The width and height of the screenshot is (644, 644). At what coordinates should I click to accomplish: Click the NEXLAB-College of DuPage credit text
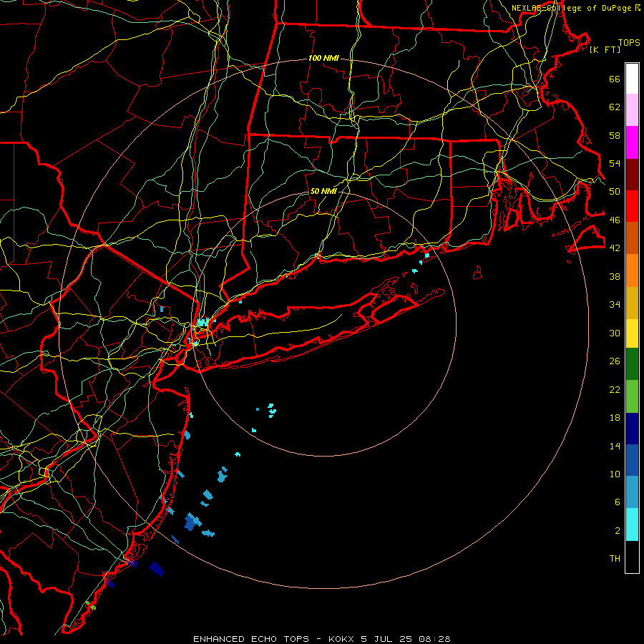[x=576, y=8]
